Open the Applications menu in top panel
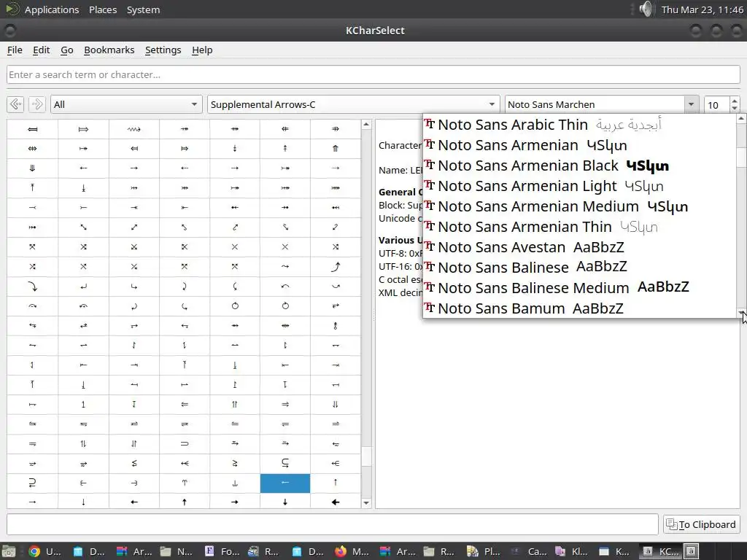Image resolution: width=747 pixels, height=560 pixels. (52, 9)
